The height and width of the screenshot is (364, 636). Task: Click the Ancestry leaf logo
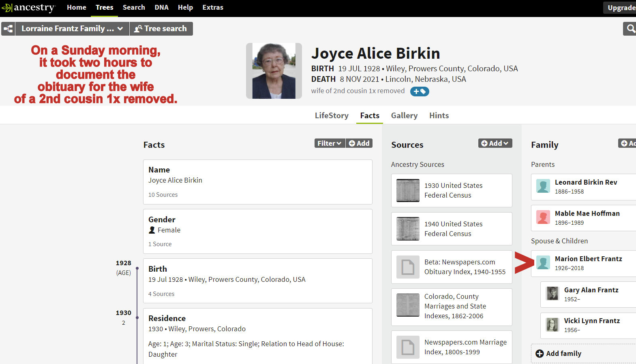(x=7, y=8)
